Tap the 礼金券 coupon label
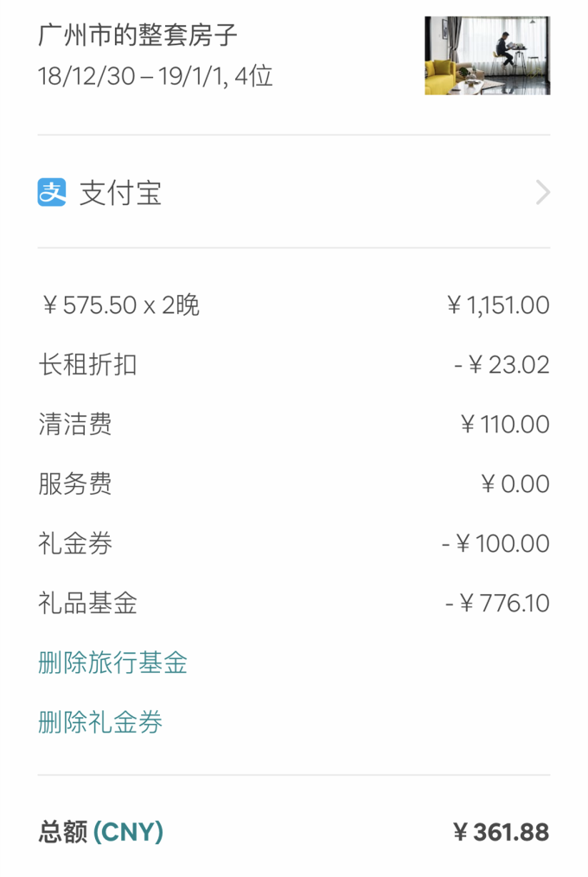 75,544
